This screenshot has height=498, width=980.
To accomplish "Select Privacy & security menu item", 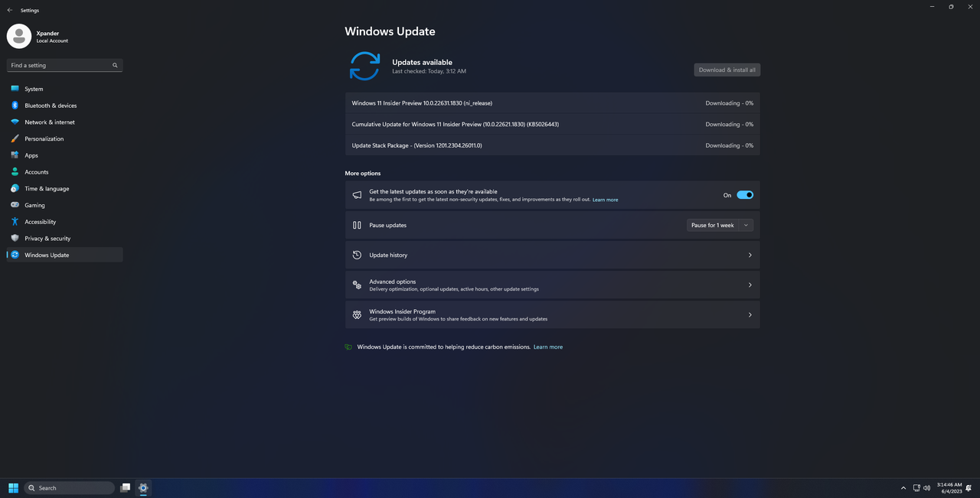I will click(x=65, y=238).
